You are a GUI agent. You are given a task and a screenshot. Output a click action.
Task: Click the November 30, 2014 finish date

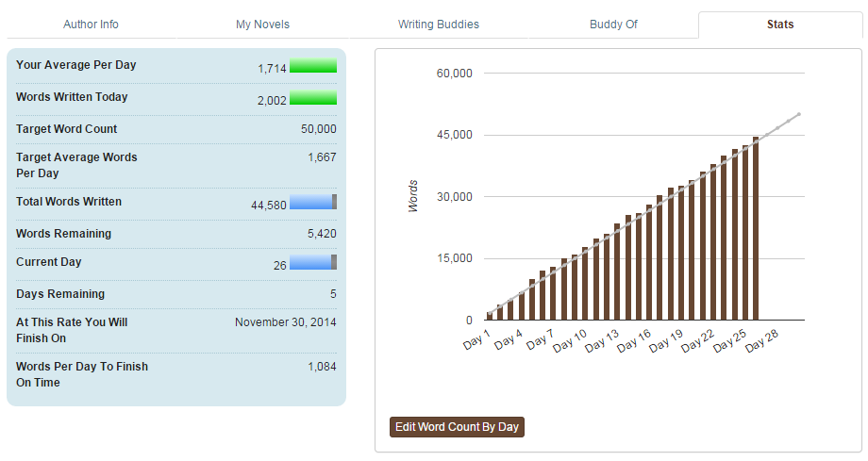[285, 322]
